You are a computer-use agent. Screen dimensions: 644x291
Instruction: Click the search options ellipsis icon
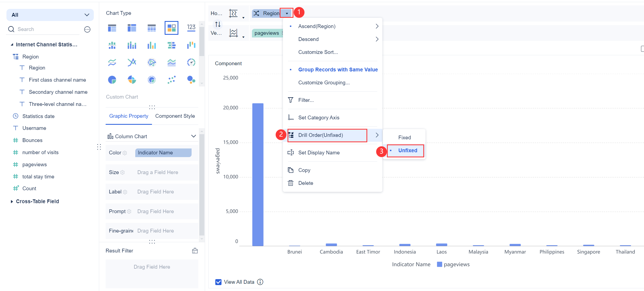click(x=87, y=29)
